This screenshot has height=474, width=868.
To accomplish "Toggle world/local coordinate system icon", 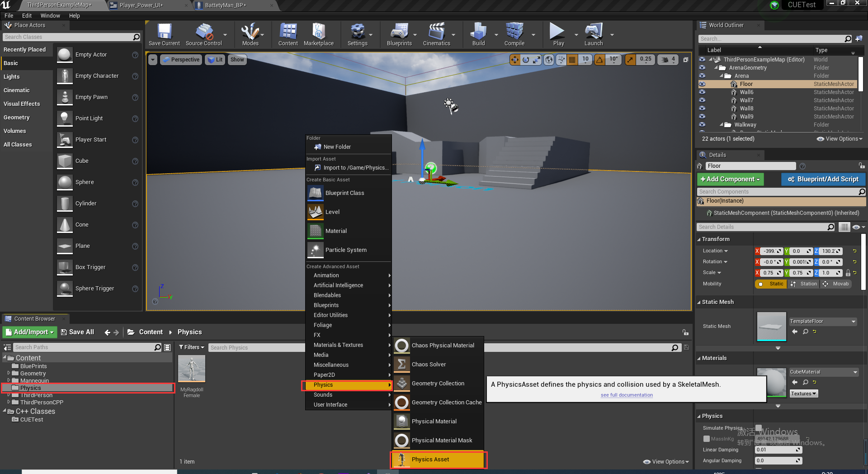I will (x=549, y=60).
